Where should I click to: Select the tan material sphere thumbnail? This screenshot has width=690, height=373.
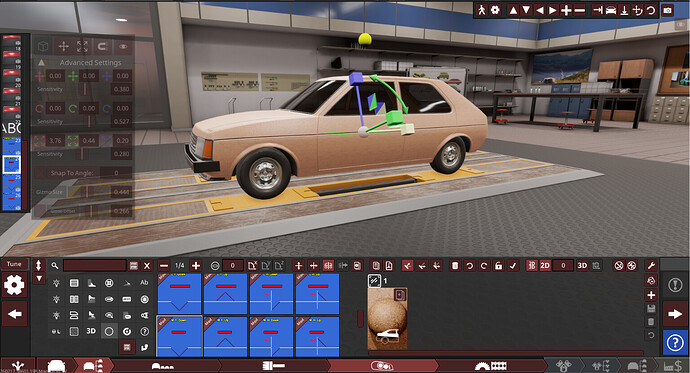[x=387, y=318]
